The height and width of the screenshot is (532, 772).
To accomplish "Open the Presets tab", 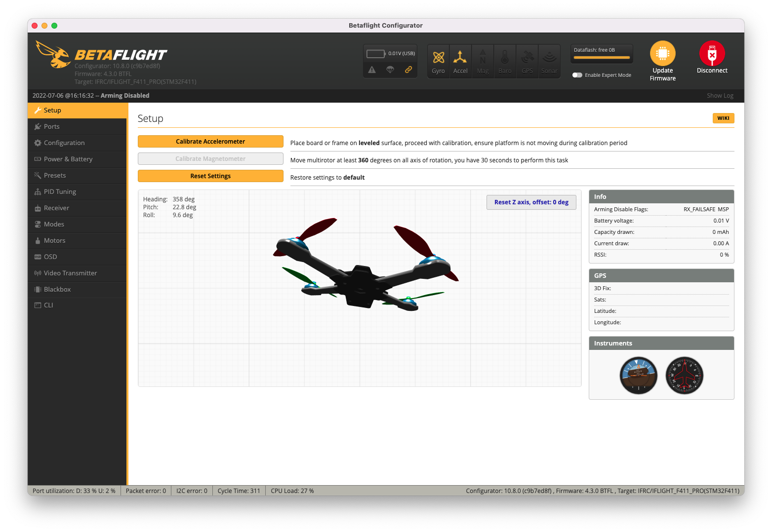I will pos(77,175).
